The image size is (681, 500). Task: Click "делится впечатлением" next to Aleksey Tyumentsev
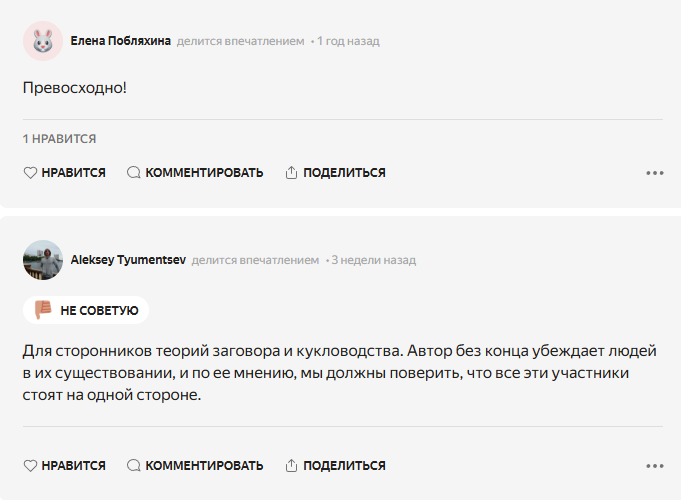pos(255,260)
